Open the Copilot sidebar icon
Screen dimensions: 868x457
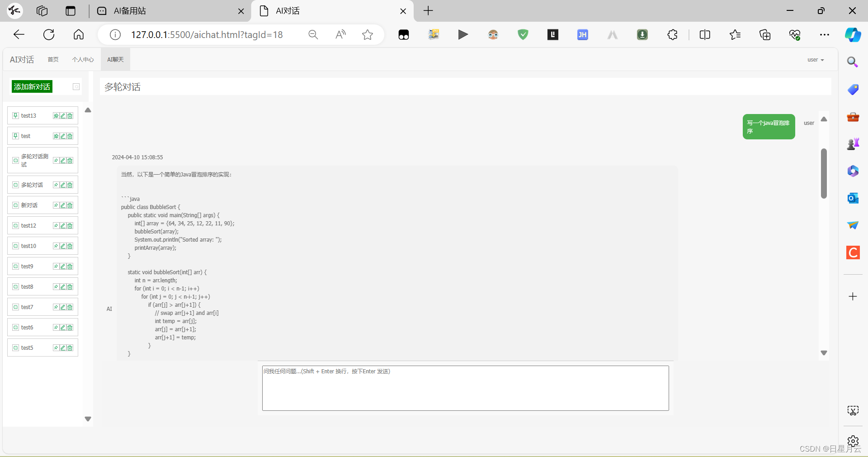(x=853, y=35)
